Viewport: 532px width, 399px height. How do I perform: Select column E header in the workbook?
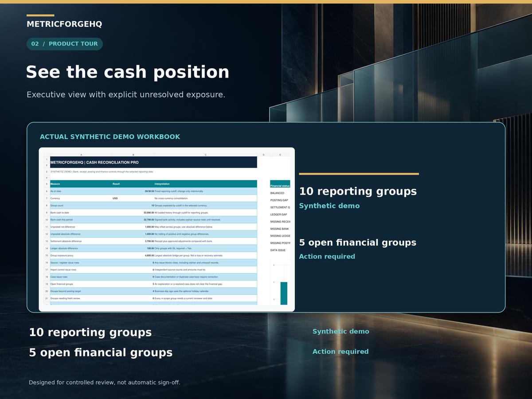coord(280,155)
